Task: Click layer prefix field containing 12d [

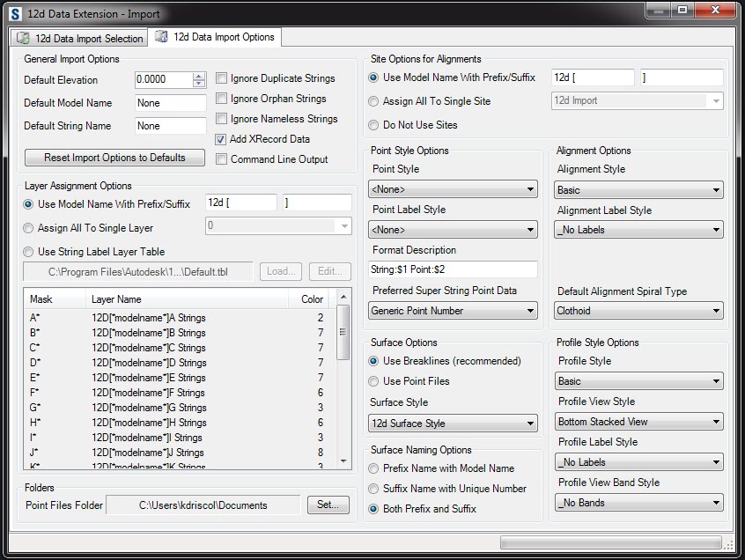Action: click(241, 203)
